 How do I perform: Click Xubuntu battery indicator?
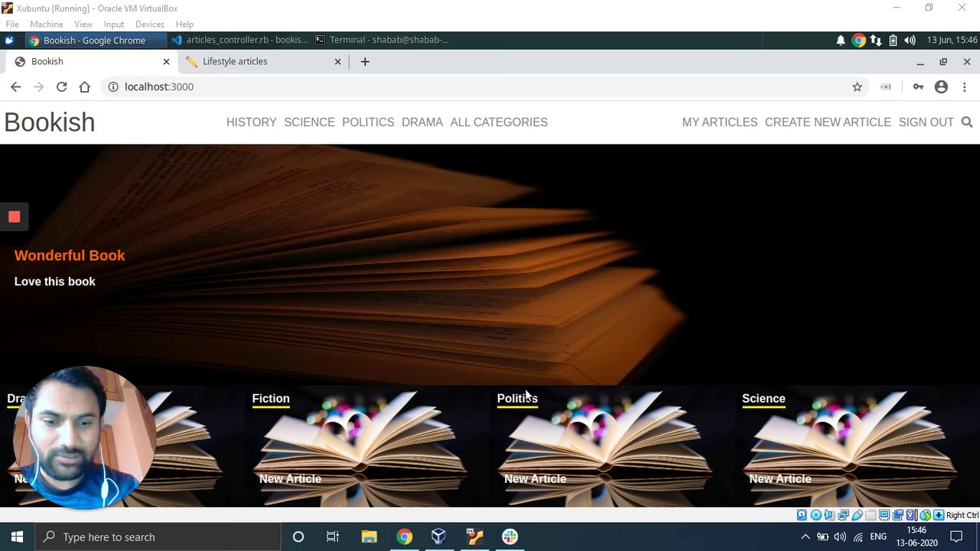[893, 40]
